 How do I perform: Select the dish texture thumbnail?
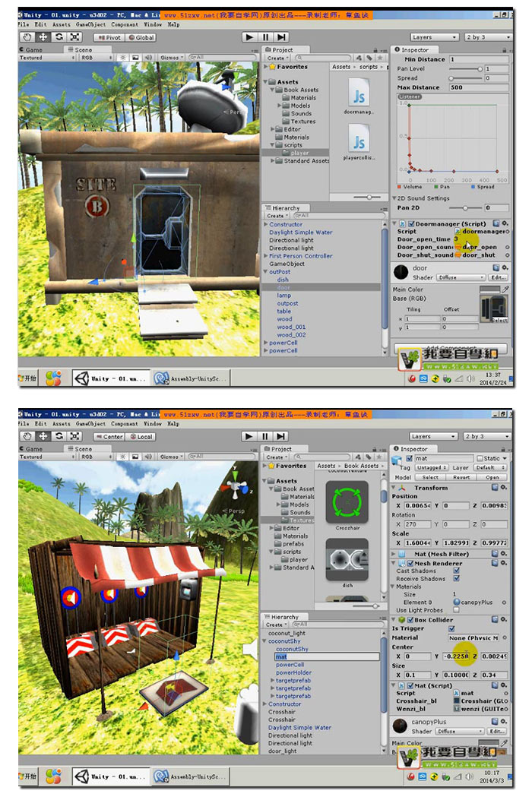click(347, 561)
